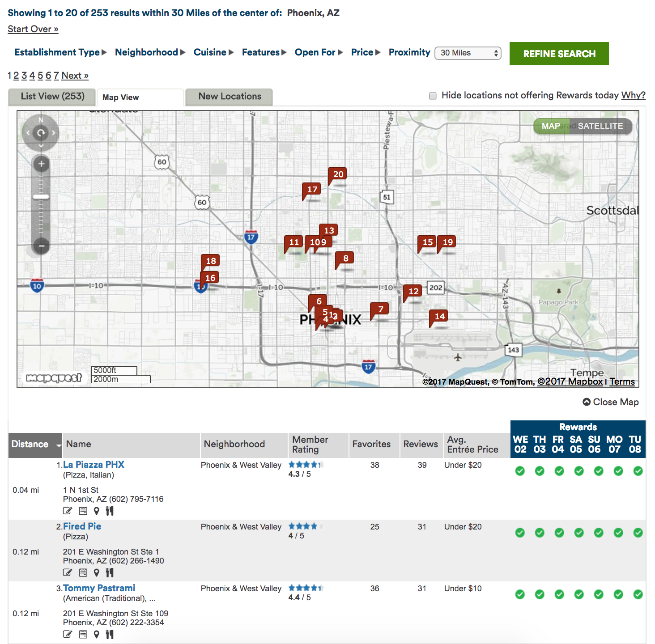Expand the Neighborhood filter
The width and height of the screenshot is (655, 644).
coord(150,52)
